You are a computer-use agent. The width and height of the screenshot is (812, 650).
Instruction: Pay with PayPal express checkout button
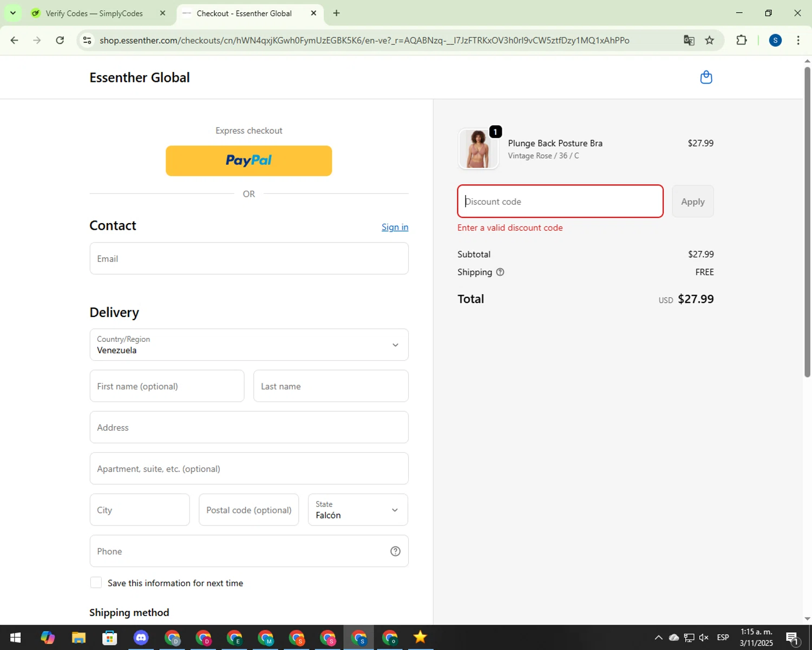pos(249,161)
